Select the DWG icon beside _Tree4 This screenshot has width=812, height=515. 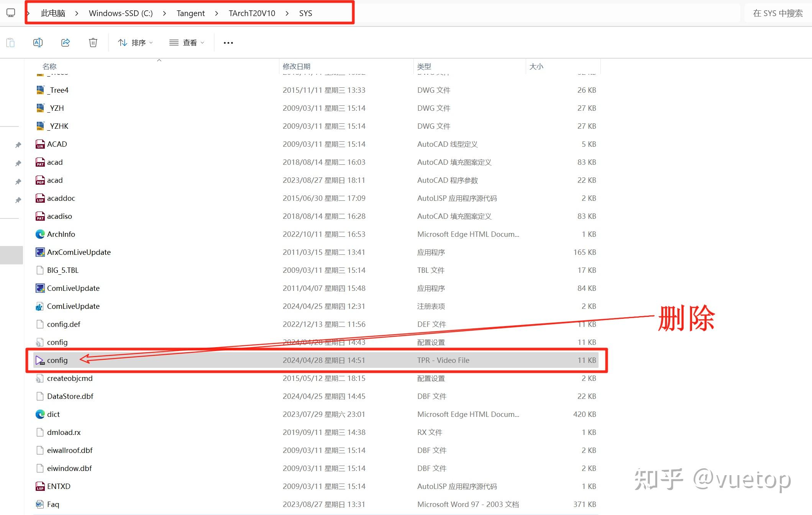(x=39, y=90)
